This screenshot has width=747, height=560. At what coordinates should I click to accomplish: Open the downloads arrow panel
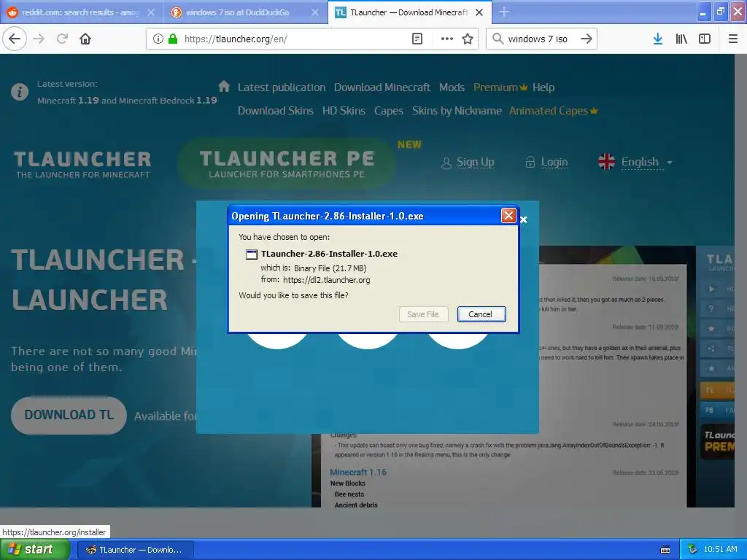point(658,39)
